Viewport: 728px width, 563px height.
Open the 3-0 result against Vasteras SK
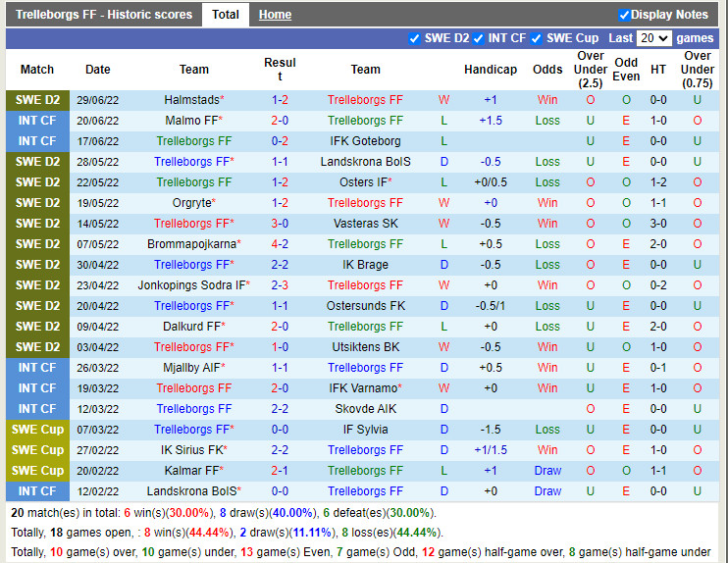pos(280,224)
